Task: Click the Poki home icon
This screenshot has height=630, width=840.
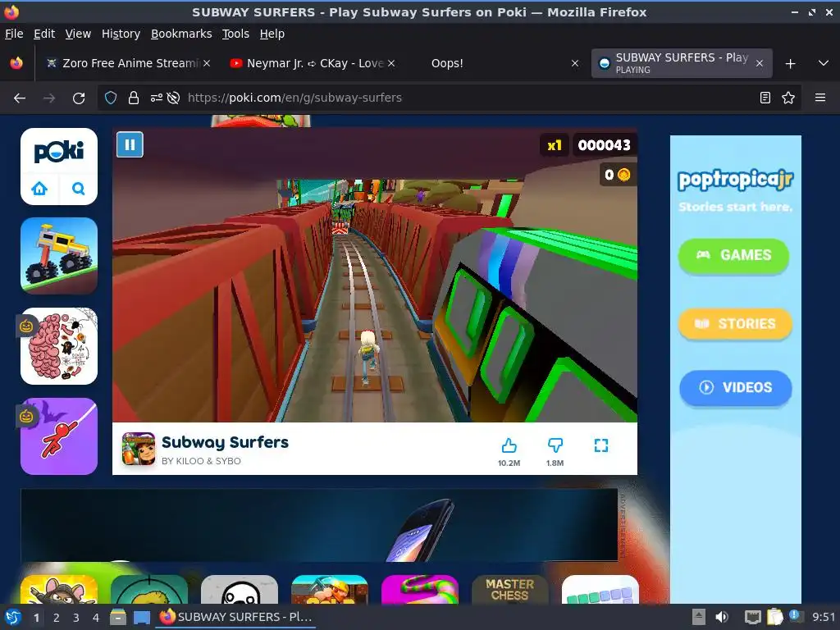Action: (39, 189)
